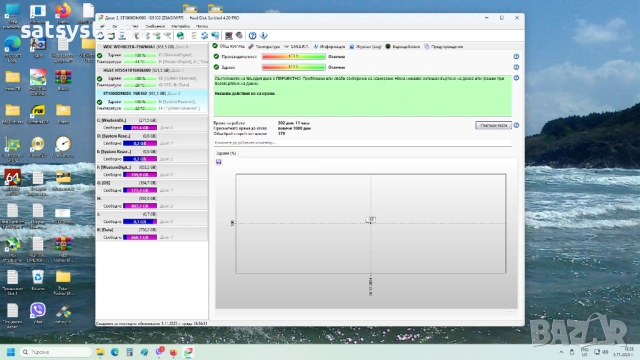640x360 pixels.
Task: Click the data point marker in health graph
Action: 371,220
